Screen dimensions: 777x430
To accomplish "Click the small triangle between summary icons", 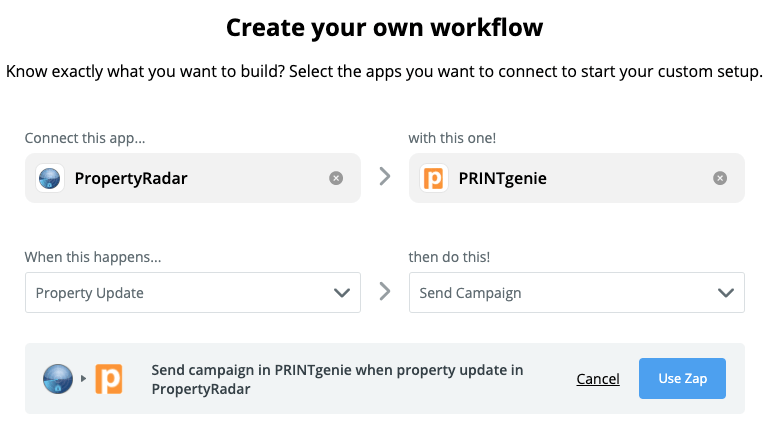I will 83,378.
